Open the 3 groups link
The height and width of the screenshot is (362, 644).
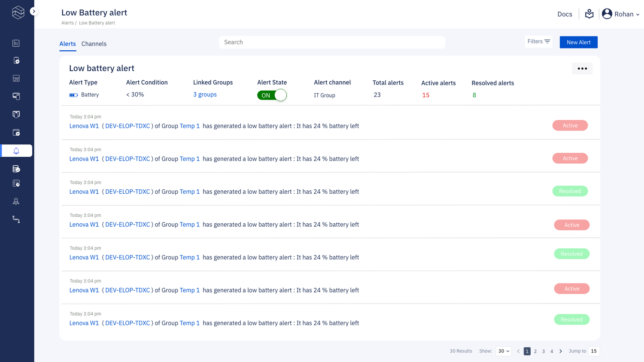click(205, 94)
